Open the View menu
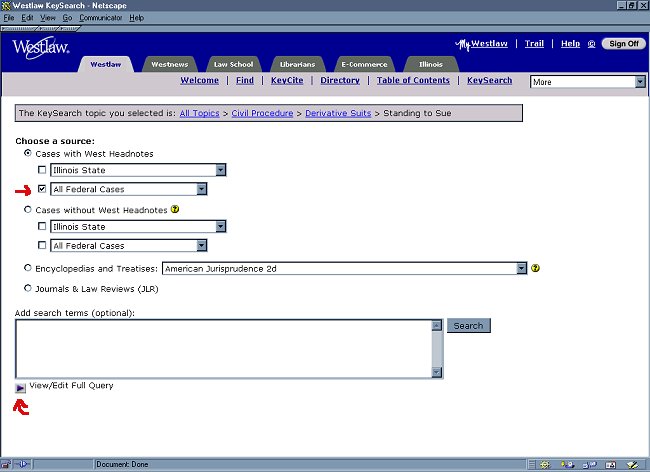 [x=48, y=18]
